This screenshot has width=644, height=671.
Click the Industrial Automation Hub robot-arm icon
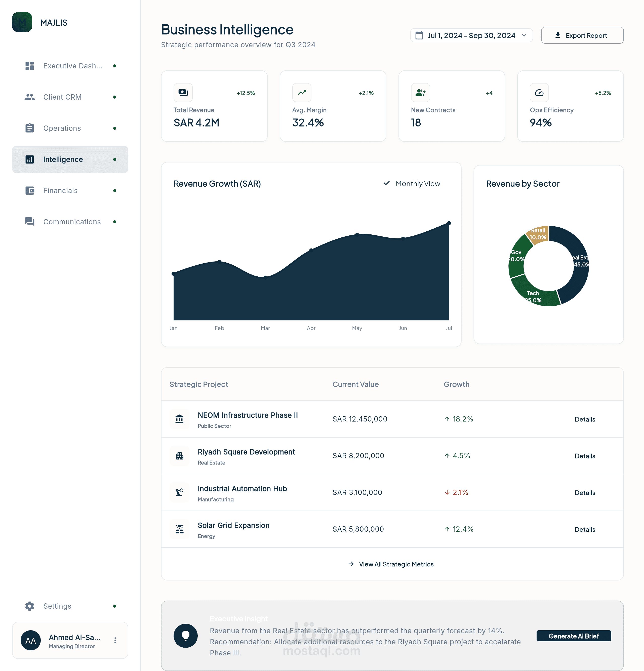179,492
